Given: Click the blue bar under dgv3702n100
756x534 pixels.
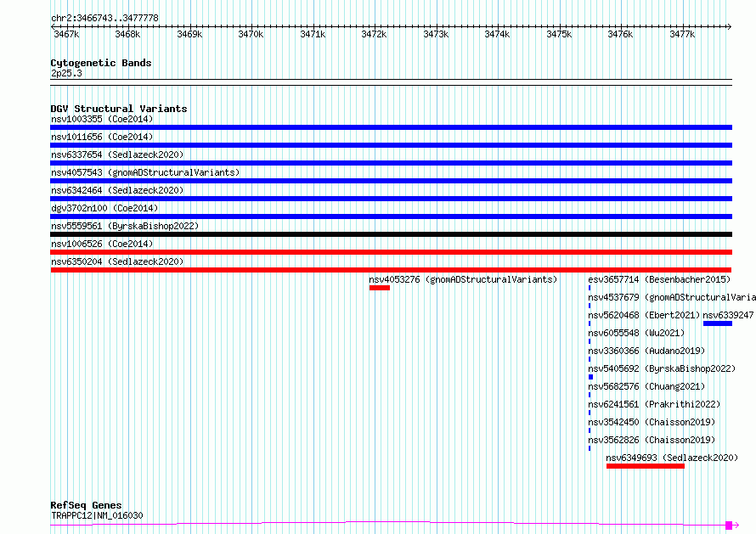Looking at the screenshot, I should pyautogui.click(x=391, y=216).
